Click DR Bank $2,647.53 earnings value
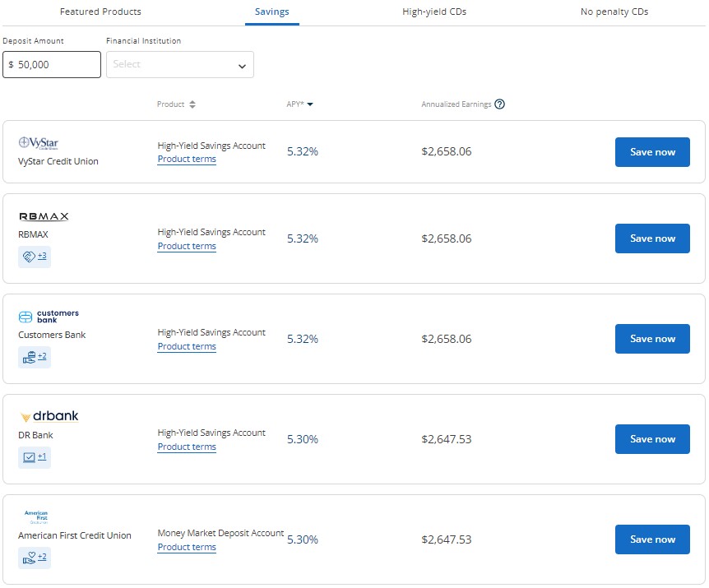Screen dimensions: 709x588 [x=447, y=439]
